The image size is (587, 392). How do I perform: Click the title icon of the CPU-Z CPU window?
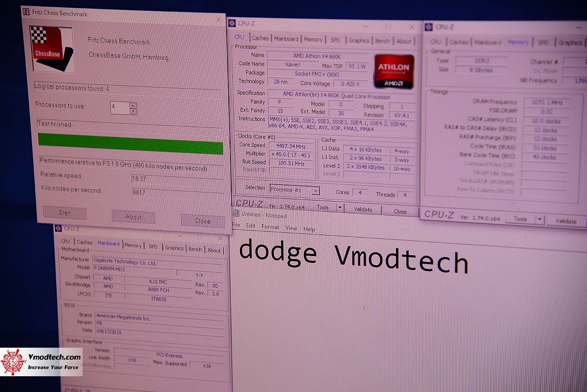(x=232, y=23)
